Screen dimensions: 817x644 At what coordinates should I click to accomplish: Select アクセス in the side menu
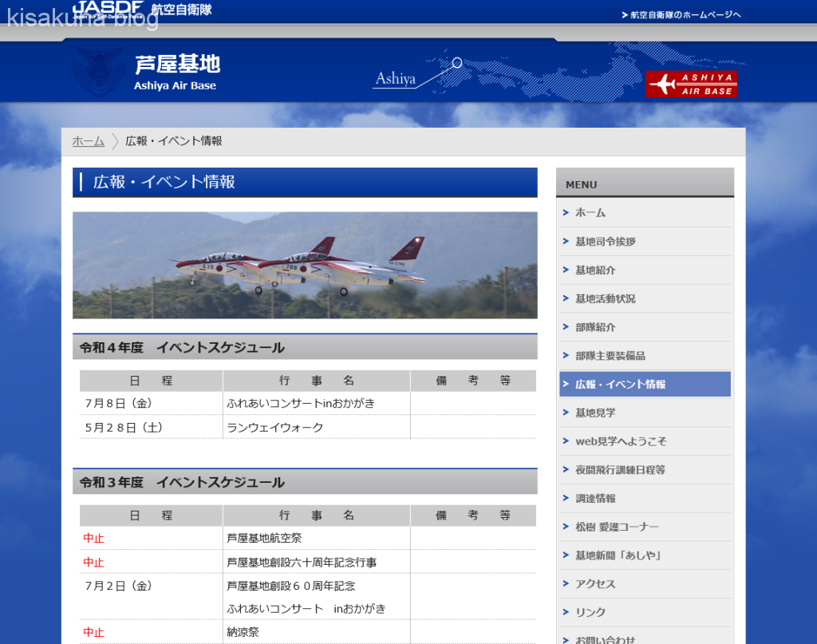595,584
